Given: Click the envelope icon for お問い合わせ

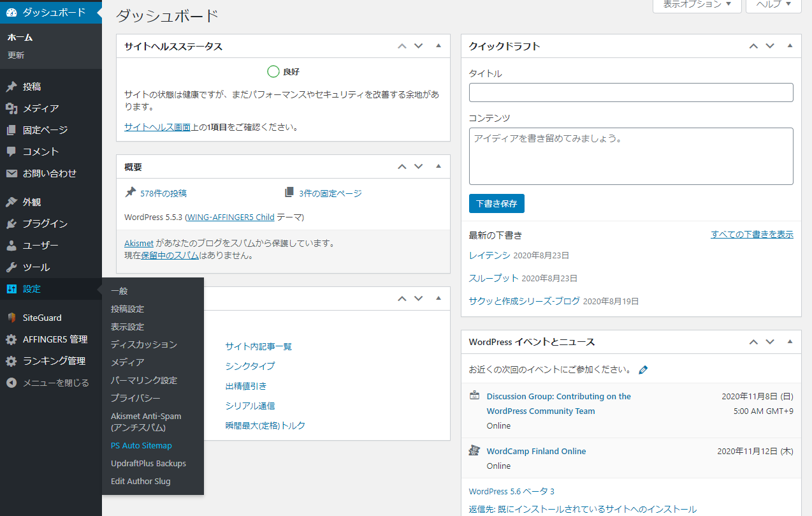Looking at the screenshot, I should coord(11,173).
